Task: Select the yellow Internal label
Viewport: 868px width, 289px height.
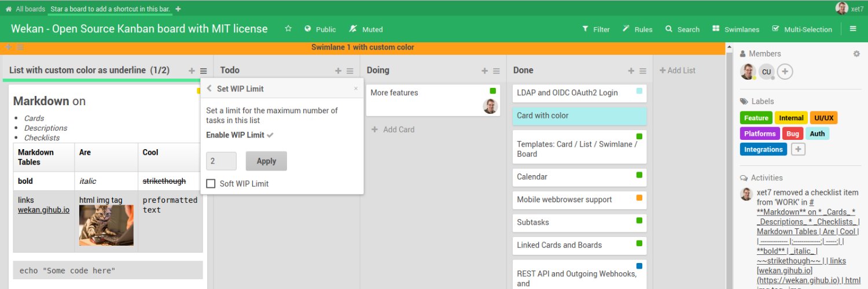Action: [791, 118]
